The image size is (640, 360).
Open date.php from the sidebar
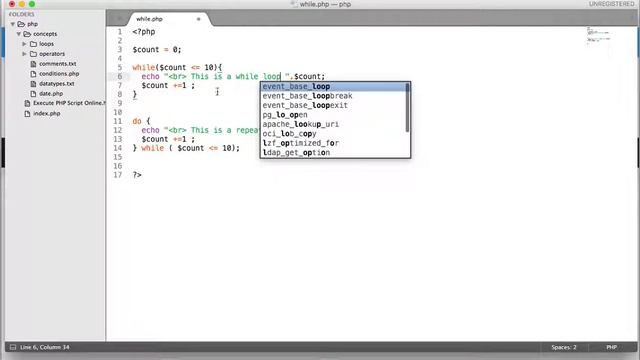pyautogui.click(x=51, y=94)
